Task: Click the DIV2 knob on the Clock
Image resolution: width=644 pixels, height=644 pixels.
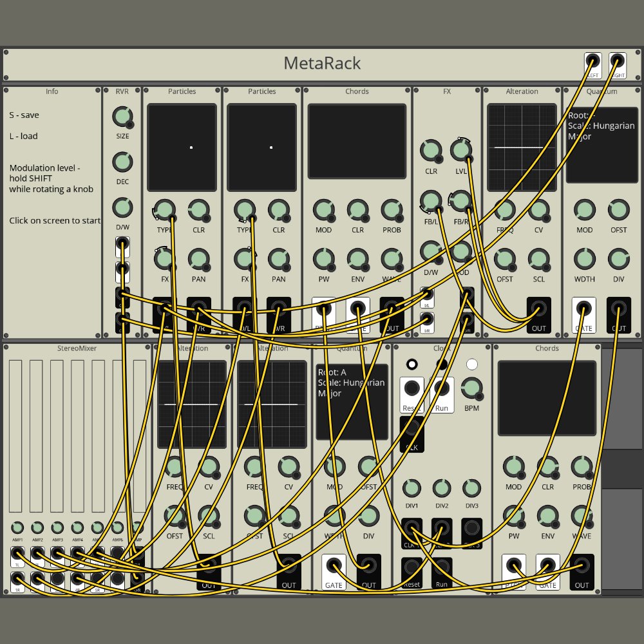Action: pyautogui.click(x=441, y=488)
